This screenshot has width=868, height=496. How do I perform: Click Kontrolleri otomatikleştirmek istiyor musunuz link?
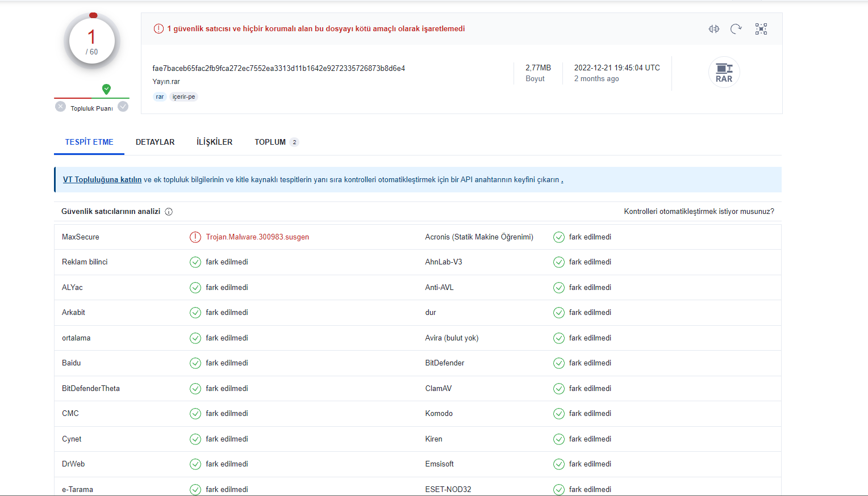[x=699, y=212]
